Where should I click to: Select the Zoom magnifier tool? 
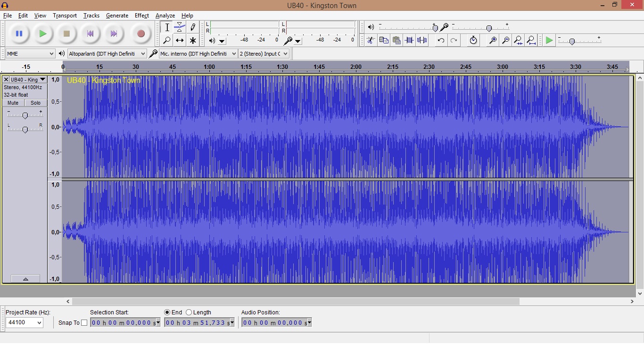click(x=166, y=41)
